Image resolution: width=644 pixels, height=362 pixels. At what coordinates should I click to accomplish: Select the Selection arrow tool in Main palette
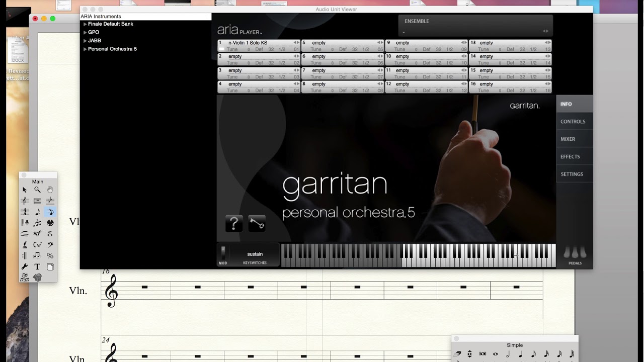pyautogui.click(x=25, y=190)
